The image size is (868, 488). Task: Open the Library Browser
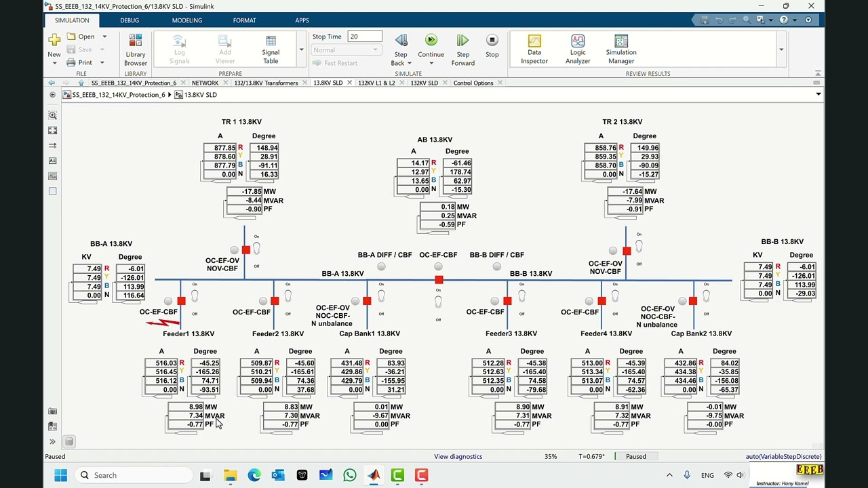click(136, 49)
